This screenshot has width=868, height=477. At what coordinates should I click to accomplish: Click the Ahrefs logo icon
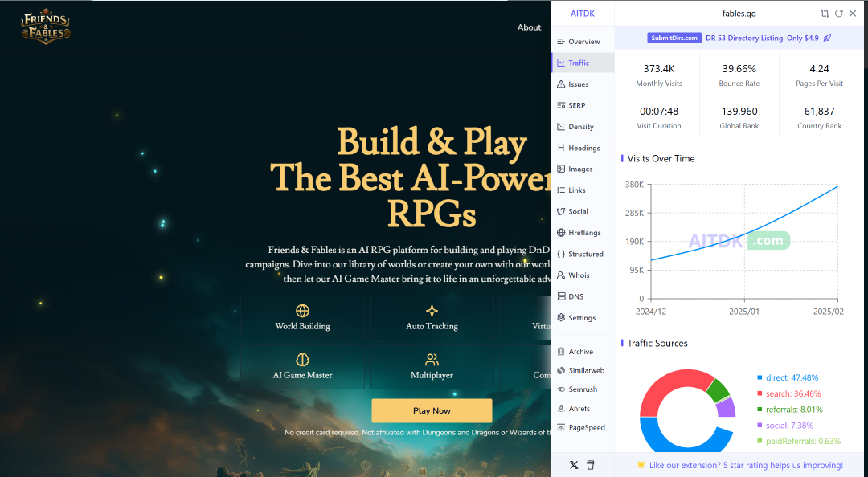point(561,409)
